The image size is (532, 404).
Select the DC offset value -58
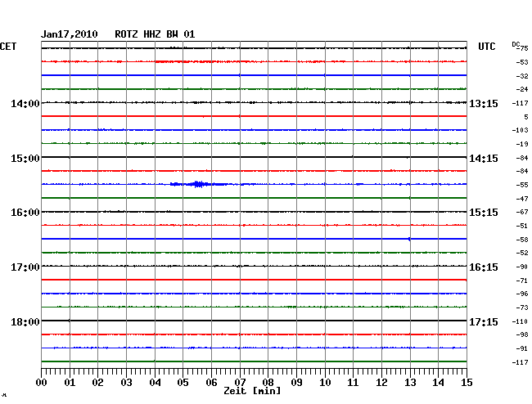click(522, 240)
